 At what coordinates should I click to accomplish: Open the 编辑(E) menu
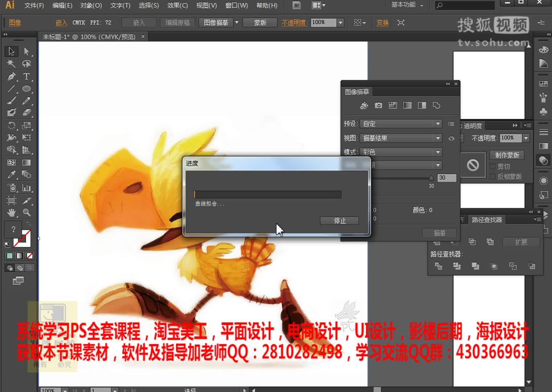coord(62,5)
